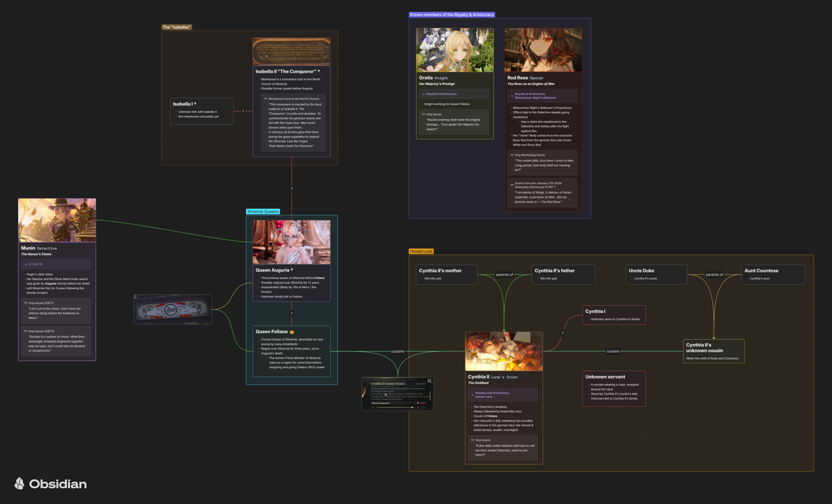Click the link icon in Cynthia II's affiliation callout
The width and height of the screenshot is (832, 504).
coord(472,395)
